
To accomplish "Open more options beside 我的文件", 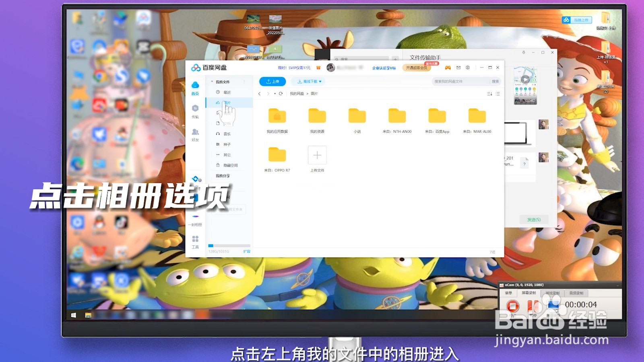I will [244, 82].
